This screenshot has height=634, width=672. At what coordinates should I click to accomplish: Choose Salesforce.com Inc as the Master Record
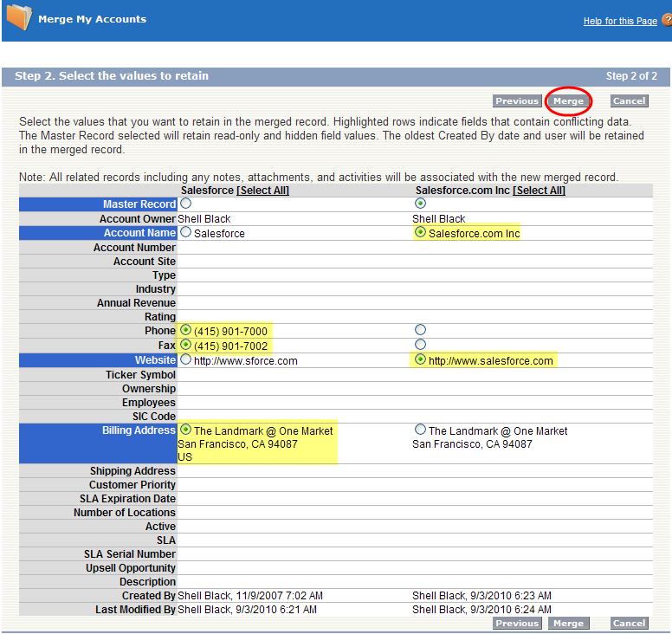420,204
